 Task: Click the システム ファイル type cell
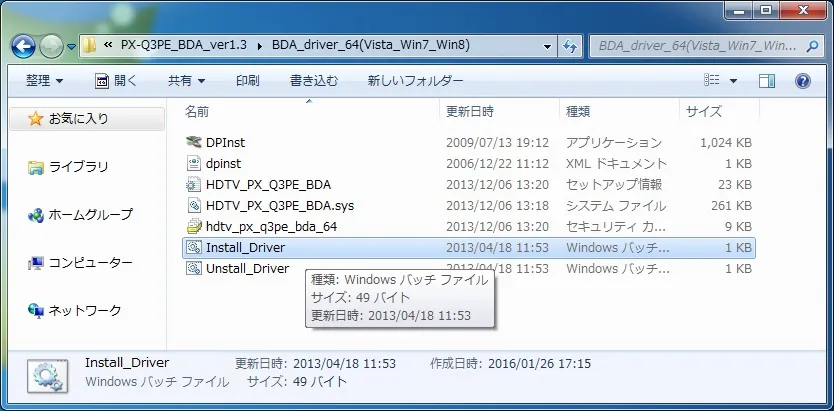pos(615,206)
